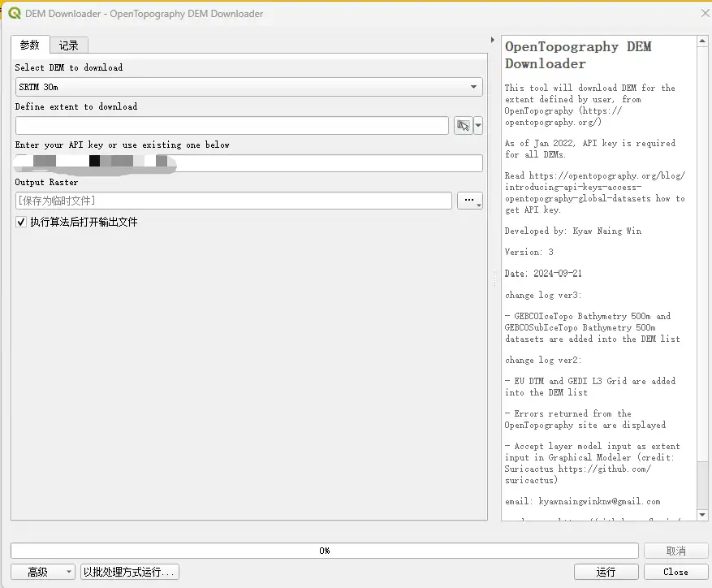Click the Output Raster file path field
The image size is (712, 588).
(x=233, y=201)
